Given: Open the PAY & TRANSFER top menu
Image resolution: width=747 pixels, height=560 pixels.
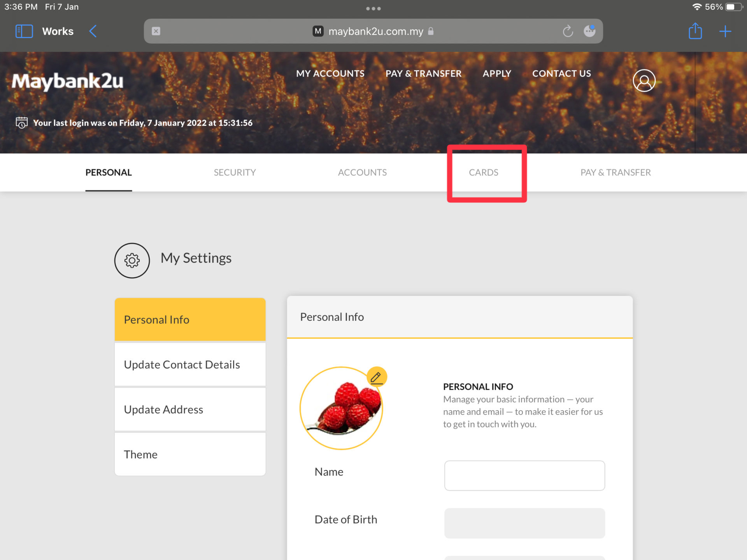Looking at the screenshot, I should pyautogui.click(x=423, y=73).
